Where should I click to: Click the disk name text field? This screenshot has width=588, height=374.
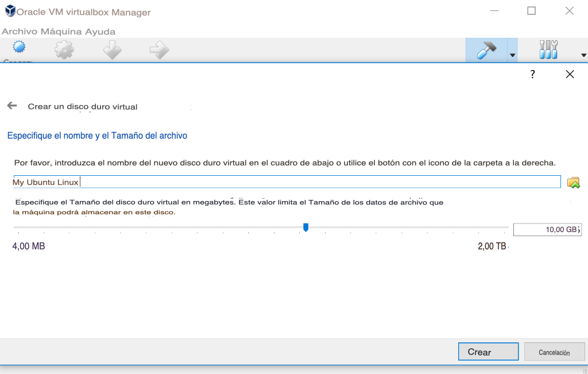pyautogui.click(x=287, y=182)
